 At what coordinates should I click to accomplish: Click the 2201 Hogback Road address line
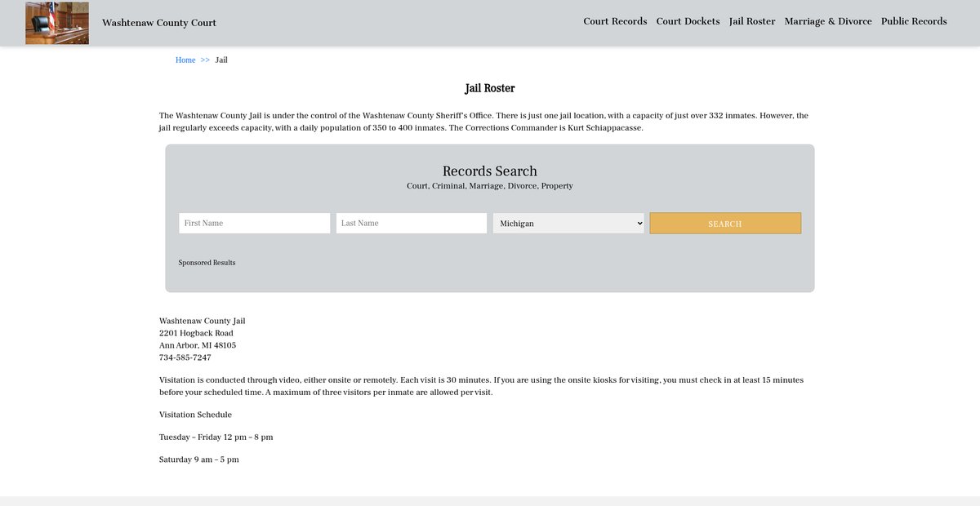(196, 333)
